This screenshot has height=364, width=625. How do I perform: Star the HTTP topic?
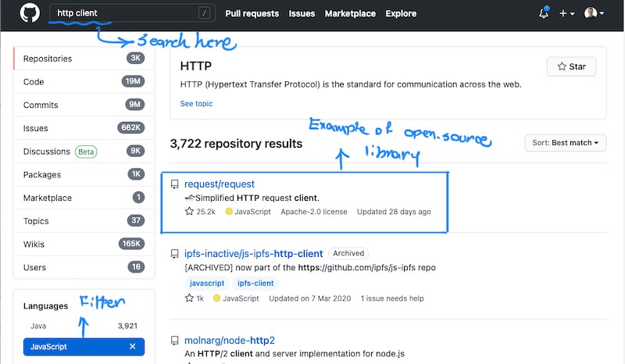pyautogui.click(x=571, y=66)
